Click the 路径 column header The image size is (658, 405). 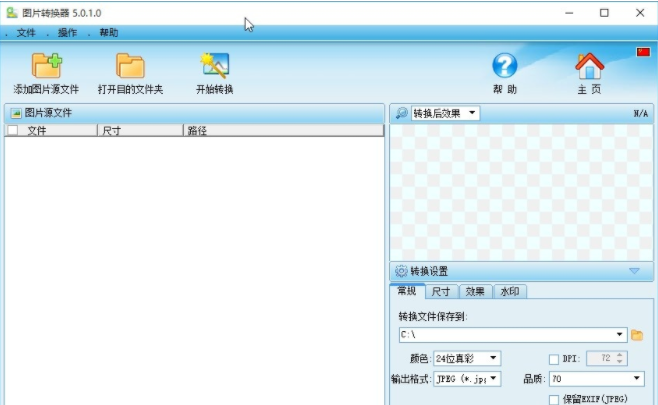click(284, 131)
